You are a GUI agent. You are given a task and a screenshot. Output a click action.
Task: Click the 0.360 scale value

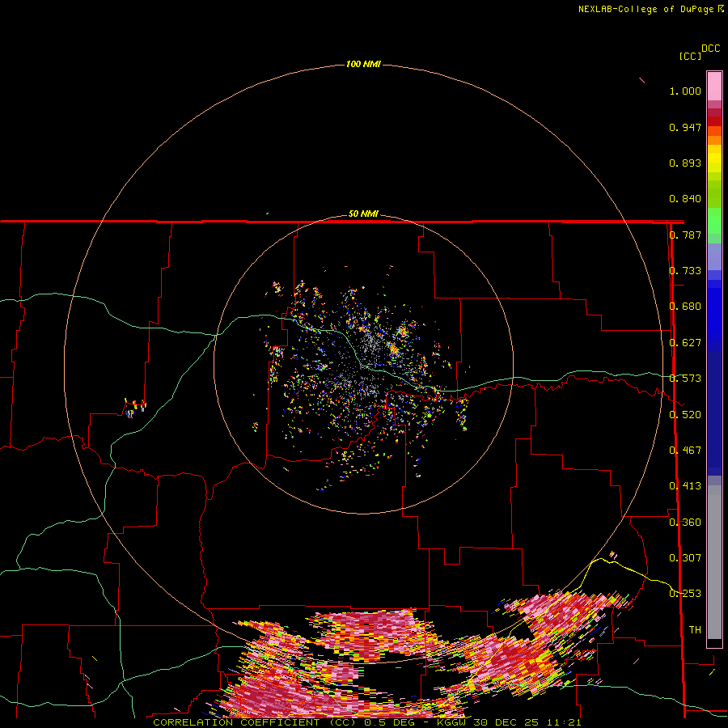[x=685, y=523]
